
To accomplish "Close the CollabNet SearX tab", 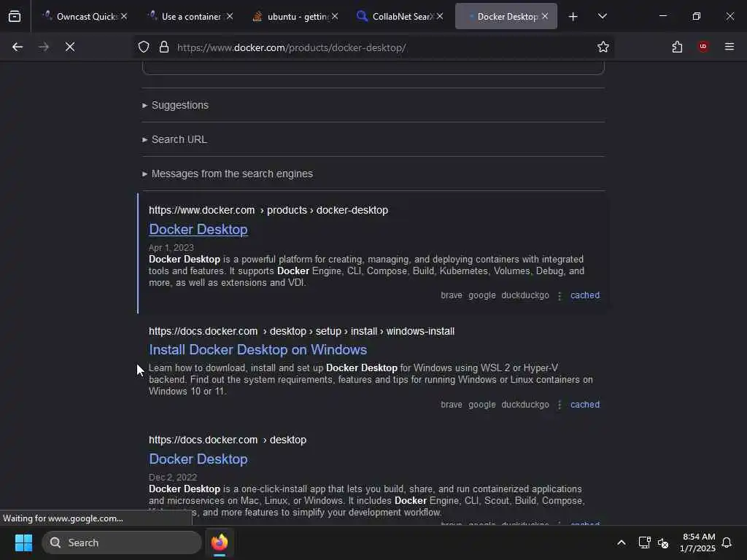I will click(440, 16).
